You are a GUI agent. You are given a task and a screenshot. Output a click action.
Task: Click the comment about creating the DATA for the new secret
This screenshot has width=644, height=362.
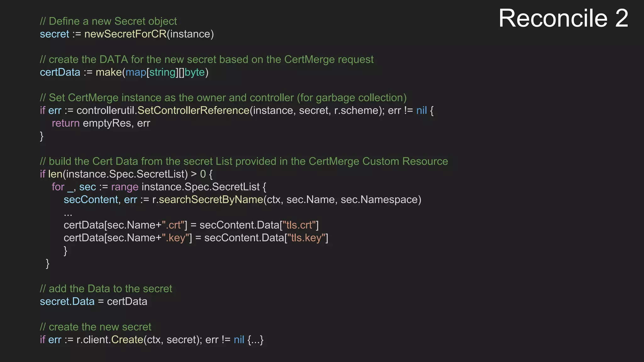[207, 59]
